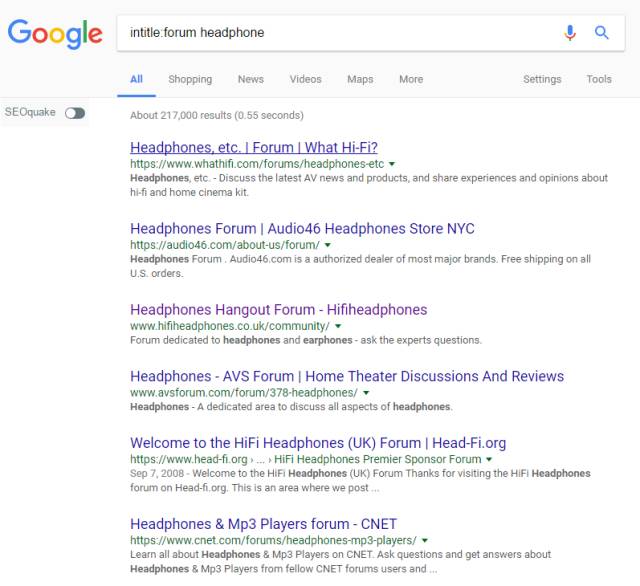
Task: Click the 'About 217,000 results' stats text
Action: click(217, 115)
